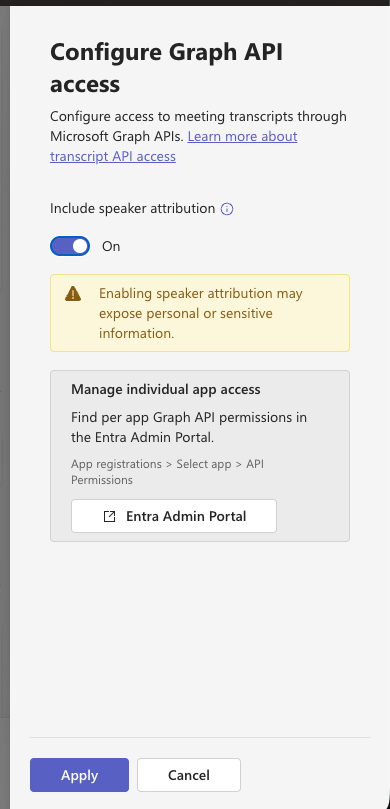Click the speaker attribution info icon
The image size is (390, 809).
[x=227, y=209]
